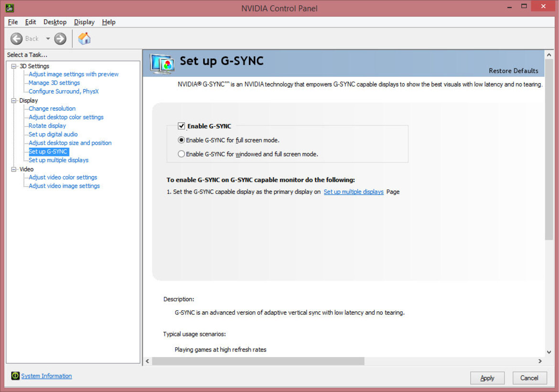Open the File menu
This screenshot has width=559, height=392.
coord(13,22)
